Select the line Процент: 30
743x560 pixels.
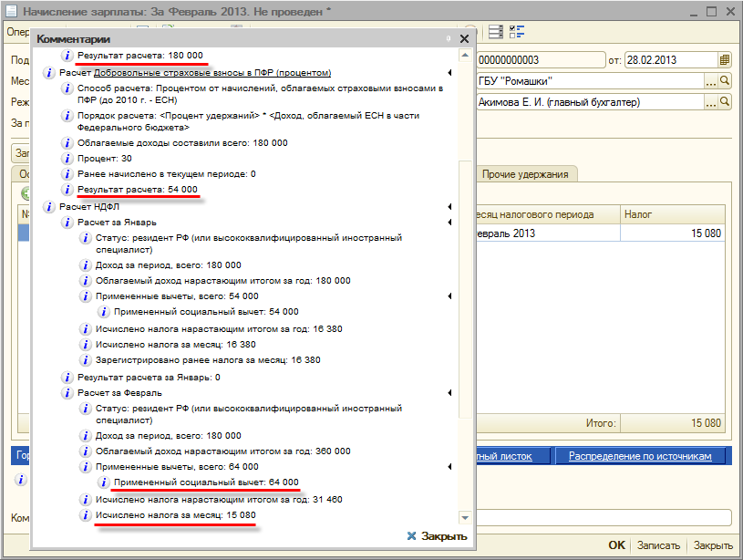coord(105,159)
